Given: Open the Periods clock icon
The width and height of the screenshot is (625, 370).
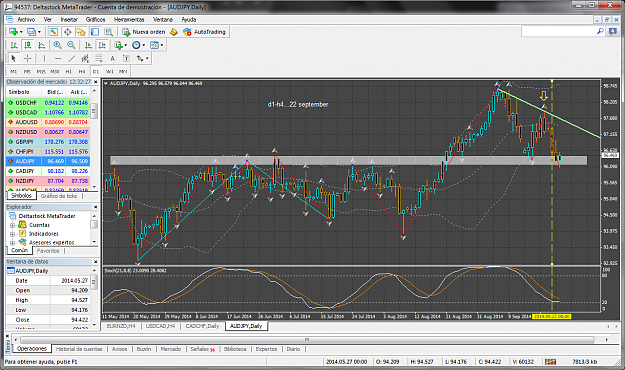Looking at the screenshot, I should coord(136,45).
